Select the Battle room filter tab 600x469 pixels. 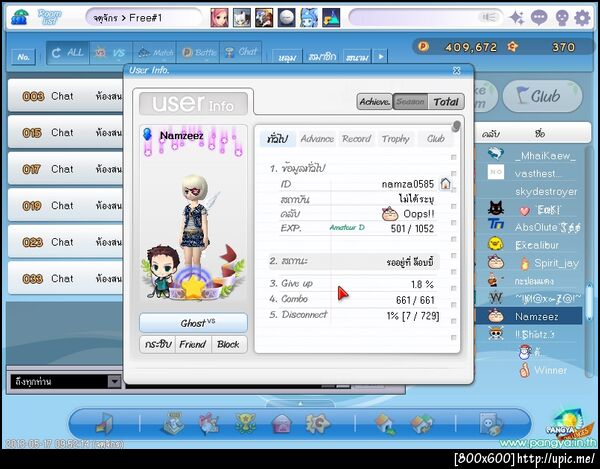tap(198, 52)
